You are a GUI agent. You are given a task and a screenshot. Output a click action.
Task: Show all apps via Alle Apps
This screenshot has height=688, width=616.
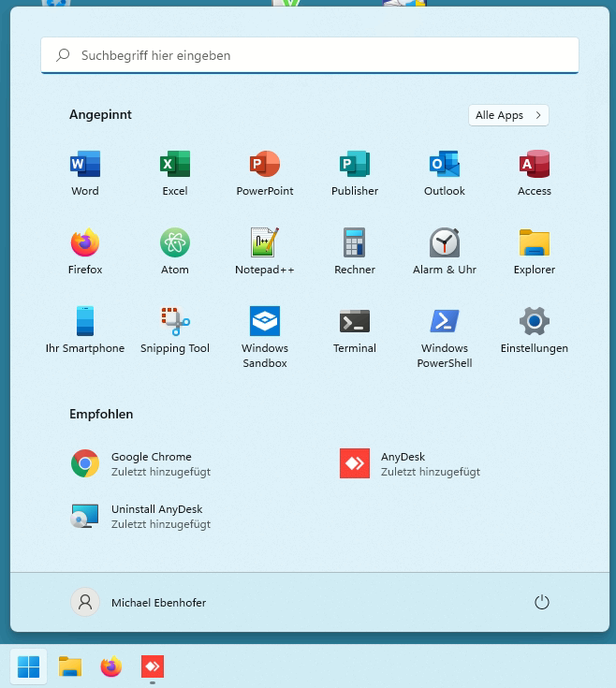(x=508, y=115)
